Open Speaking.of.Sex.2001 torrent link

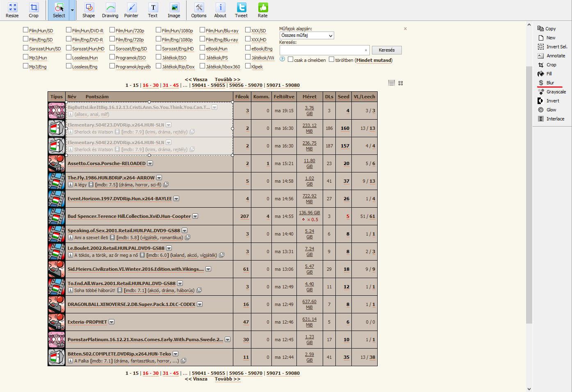(124, 231)
